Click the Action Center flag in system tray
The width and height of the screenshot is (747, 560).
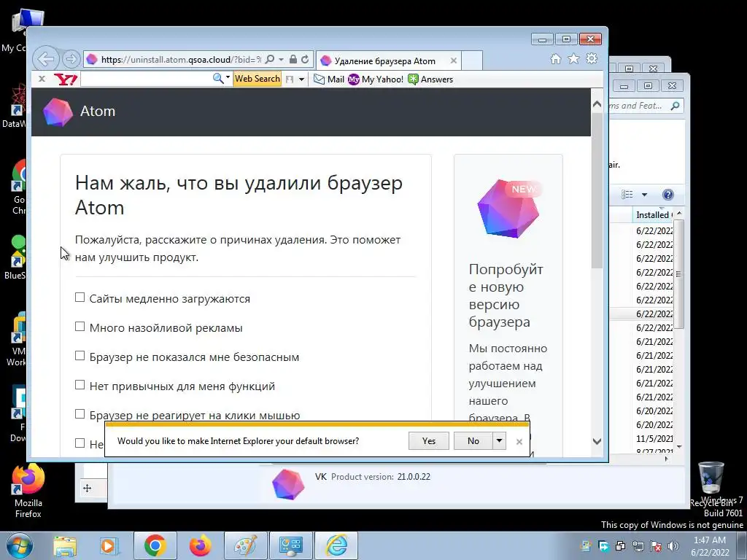click(x=656, y=546)
